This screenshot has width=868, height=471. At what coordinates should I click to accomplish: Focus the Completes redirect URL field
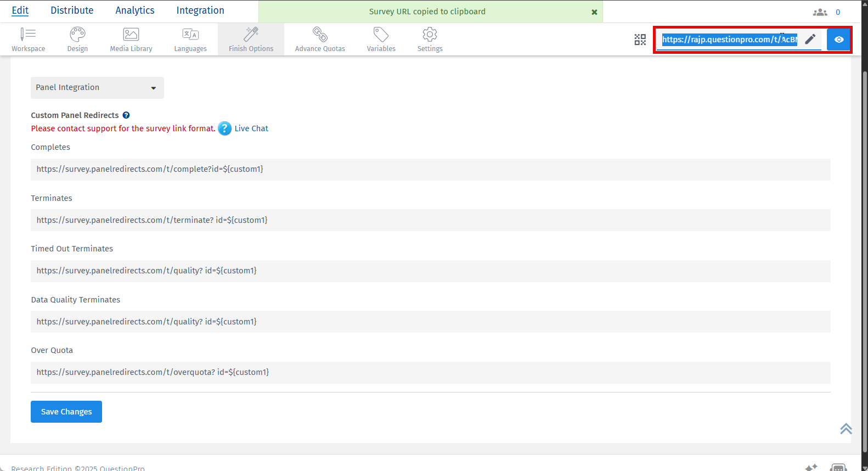tap(431, 170)
